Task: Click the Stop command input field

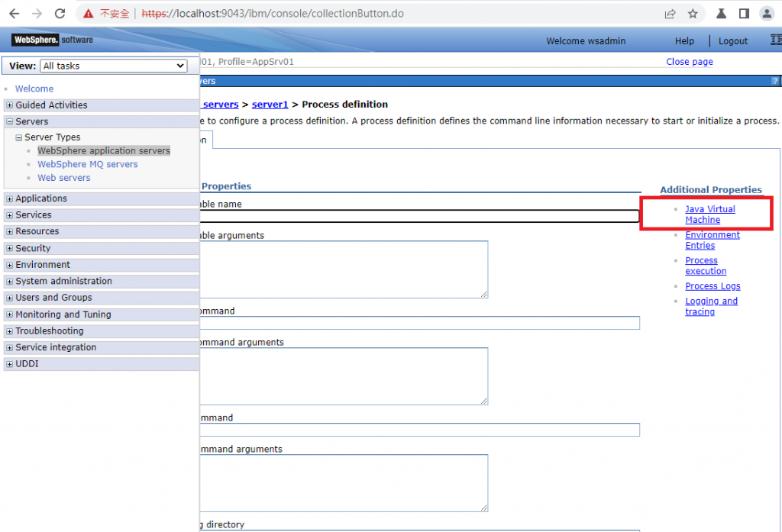Action: coord(419,430)
